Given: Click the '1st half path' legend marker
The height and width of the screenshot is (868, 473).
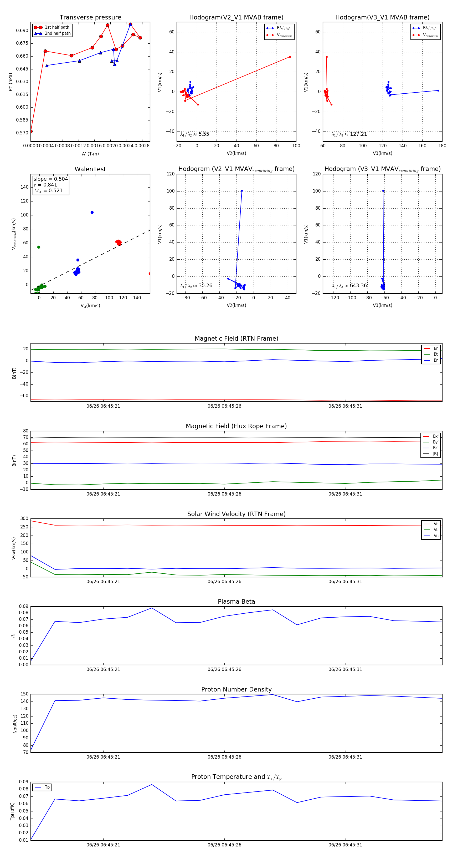Looking at the screenshot, I should pos(38,27).
